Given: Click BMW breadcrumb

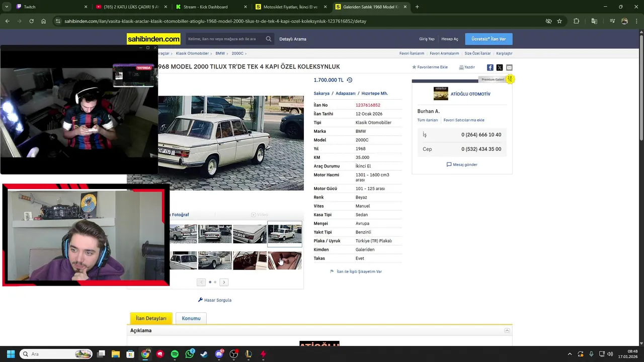Looking at the screenshot, I should [x=220, y=53].
